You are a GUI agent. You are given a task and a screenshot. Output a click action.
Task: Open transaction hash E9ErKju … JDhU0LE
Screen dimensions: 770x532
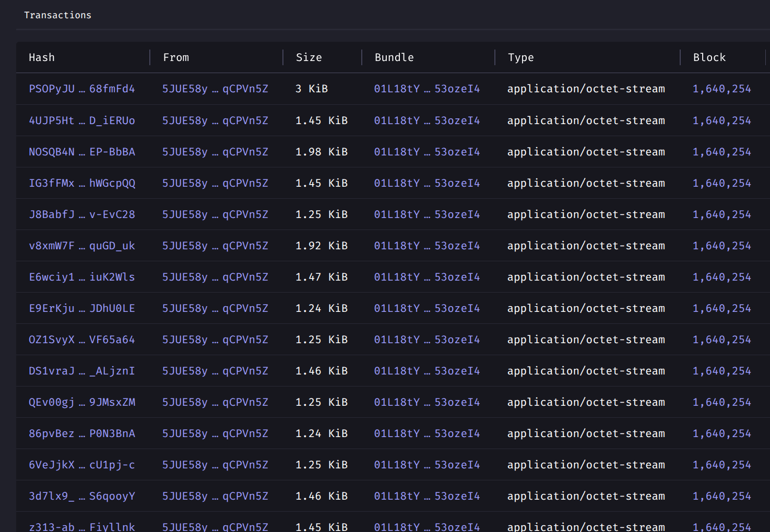coord(82,308)
